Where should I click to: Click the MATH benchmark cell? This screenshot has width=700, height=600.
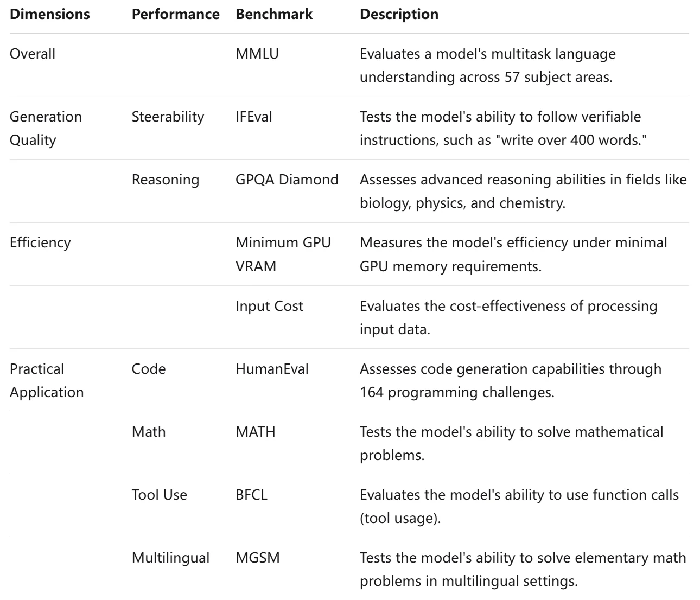pyautogui.click(x=256, y=432)
